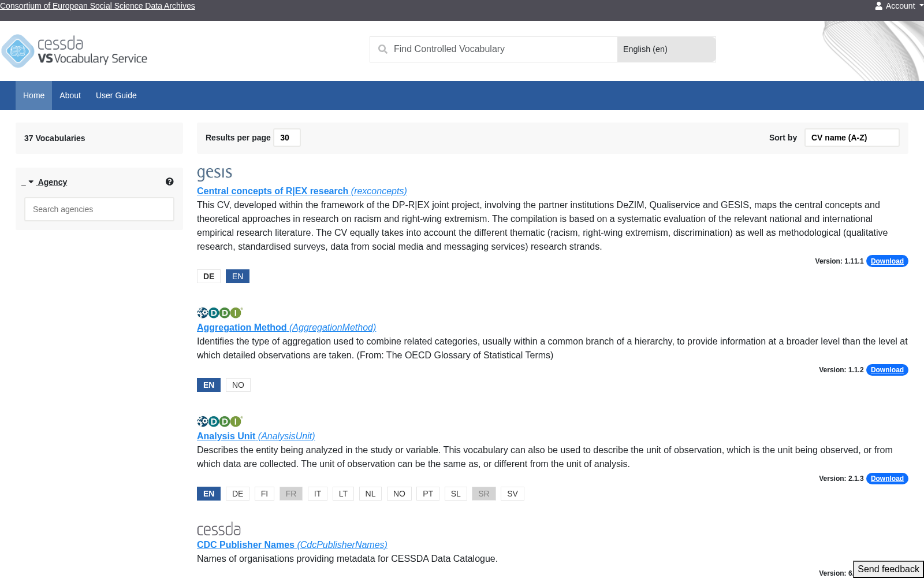924x578 pixels.
Task: Click the DDI logo above Analysis Unit
Action: click(219, 421)
